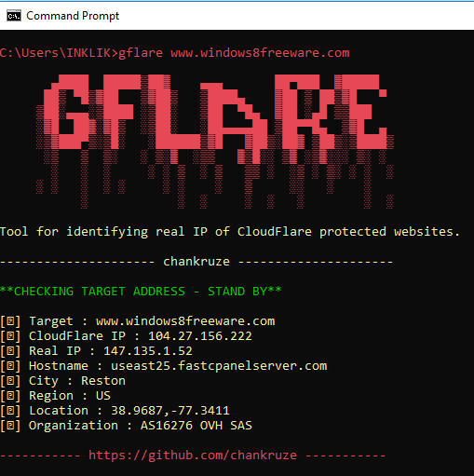Click the tool description line about CloudFlare

point(230,232)
